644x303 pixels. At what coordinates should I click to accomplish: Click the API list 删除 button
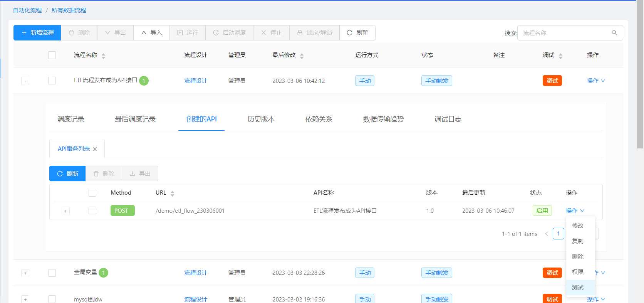point(104,173)
